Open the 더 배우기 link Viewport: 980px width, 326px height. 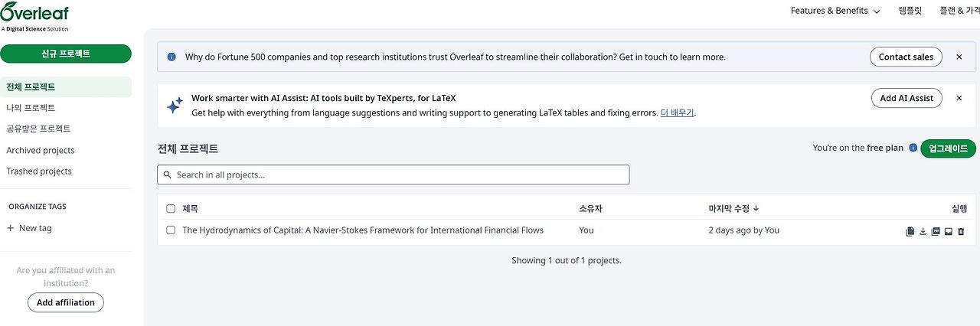677,112
